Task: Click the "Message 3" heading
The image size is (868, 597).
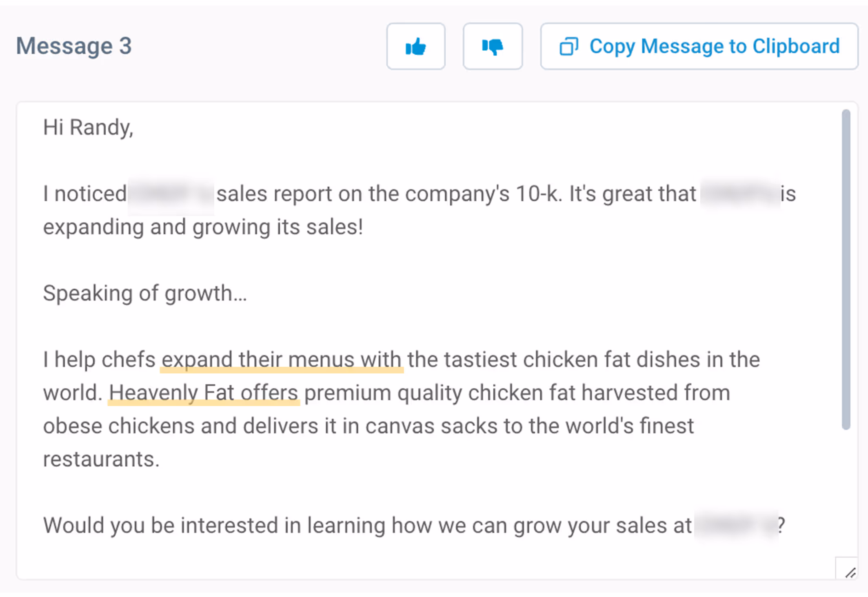Action: click(x=74, y=46)
